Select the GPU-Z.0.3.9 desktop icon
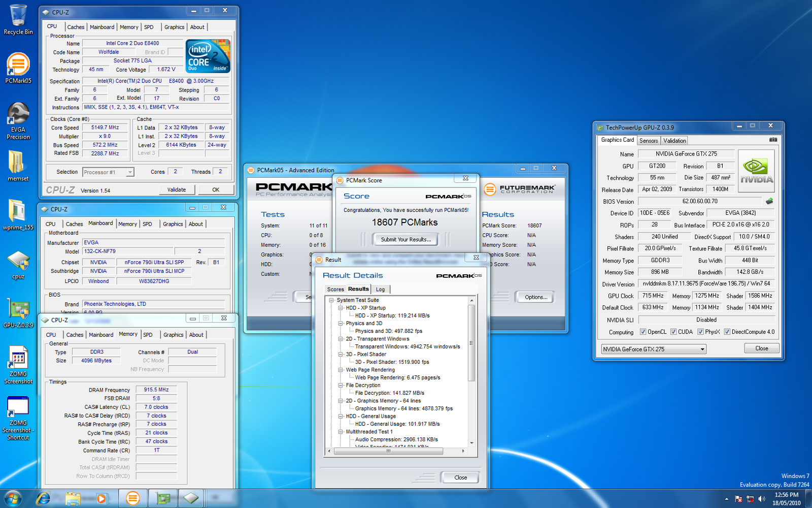This screenshot has width=812, height=508. pos(18,313)
